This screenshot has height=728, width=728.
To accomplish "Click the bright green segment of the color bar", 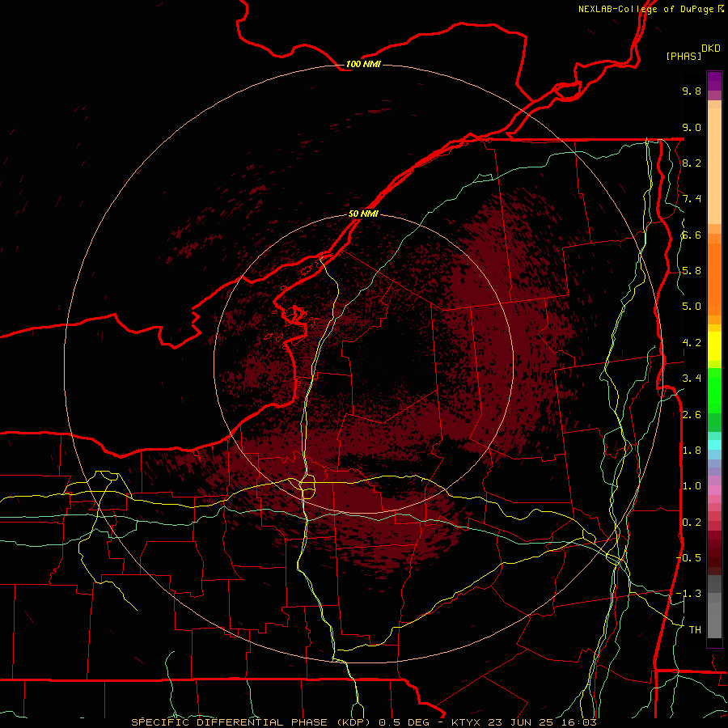I will pyautogui.click(x=714, y=392).
